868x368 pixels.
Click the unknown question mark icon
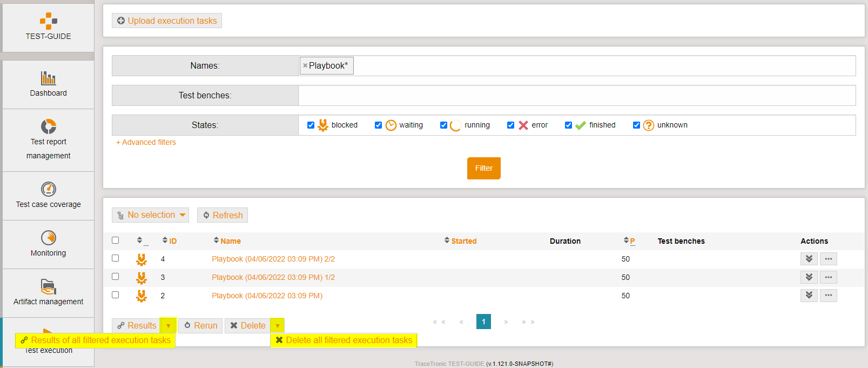(649, 125)
